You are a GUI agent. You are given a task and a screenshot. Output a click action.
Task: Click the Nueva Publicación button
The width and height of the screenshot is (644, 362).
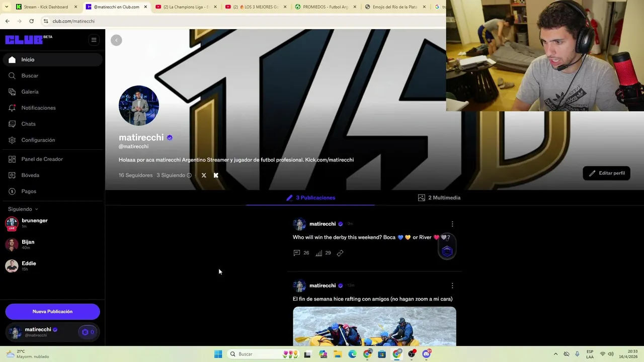pos(53,312)
